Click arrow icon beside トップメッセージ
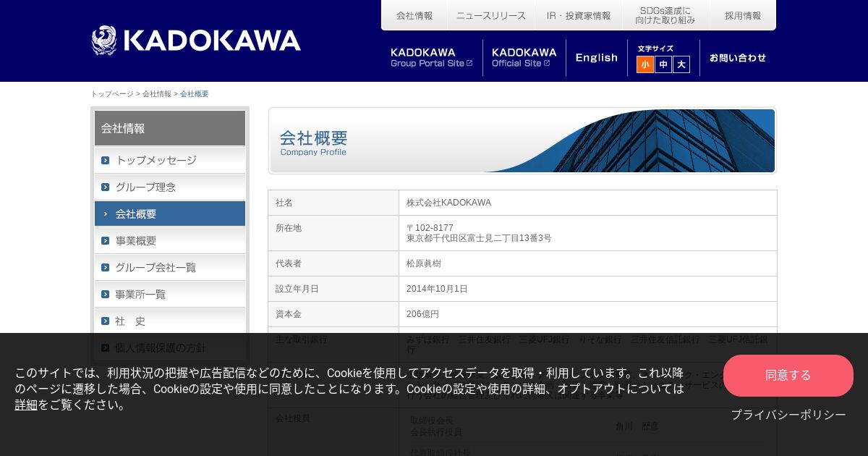Image resolution: width=868 pixels, height=456 pixels. point(106,160)
